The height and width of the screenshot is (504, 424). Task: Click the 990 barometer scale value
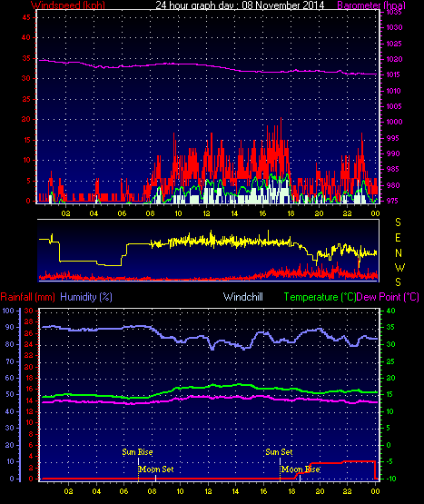click(393, 153)
